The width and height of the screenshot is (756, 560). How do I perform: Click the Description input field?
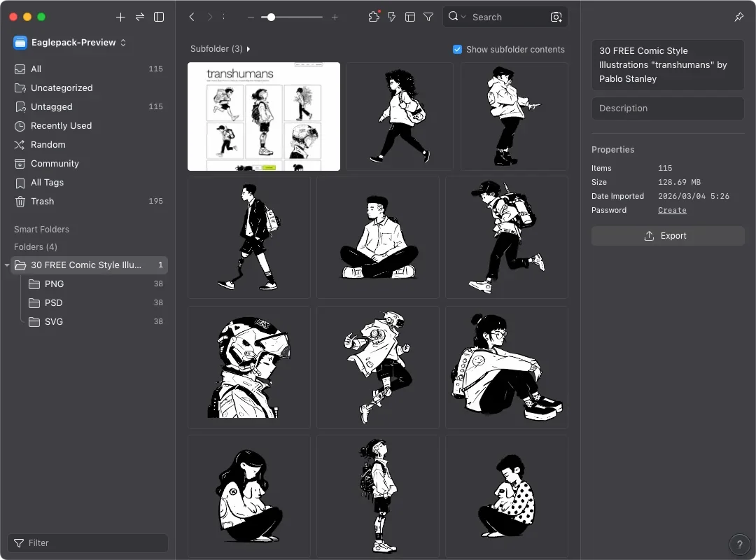pos(668,108)
